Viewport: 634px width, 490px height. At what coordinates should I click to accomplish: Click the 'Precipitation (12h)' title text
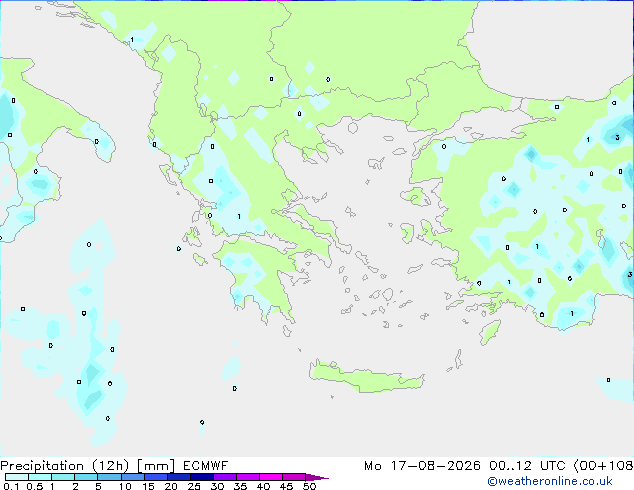(65, 466)
